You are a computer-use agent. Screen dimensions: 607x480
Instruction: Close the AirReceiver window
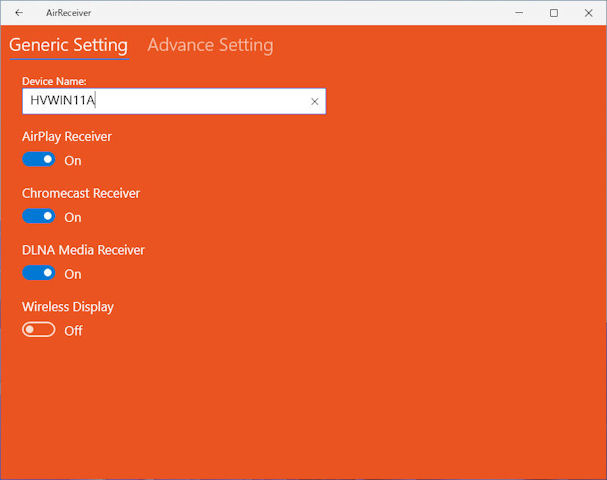588,13
